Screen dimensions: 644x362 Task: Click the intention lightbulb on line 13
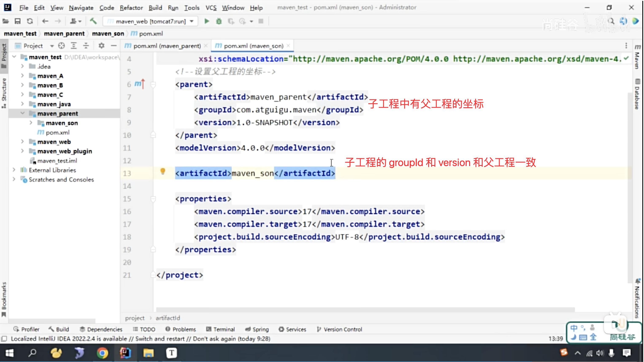point(163,171)
